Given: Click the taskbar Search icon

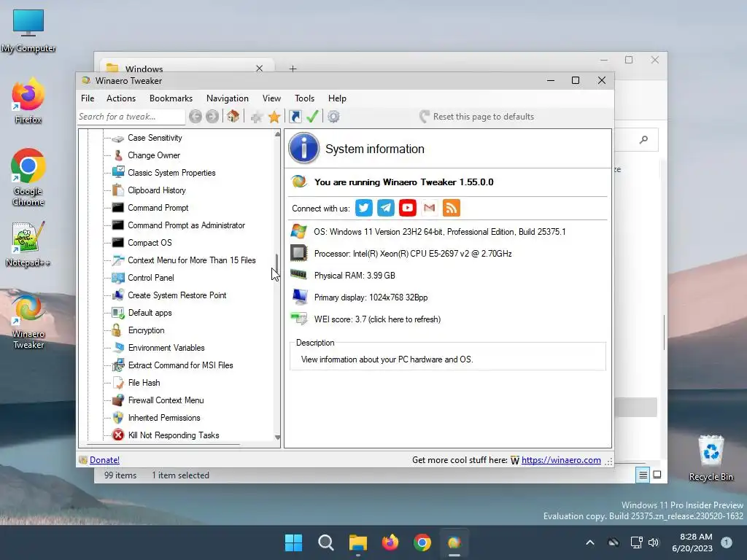Looking at the screenshot, I should click(326, 542).
